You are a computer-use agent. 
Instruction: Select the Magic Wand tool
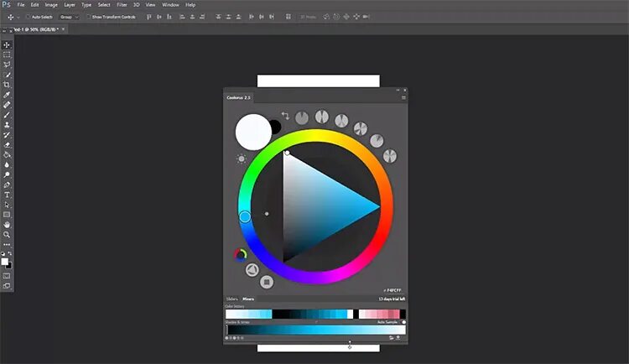tap(7, 75)
